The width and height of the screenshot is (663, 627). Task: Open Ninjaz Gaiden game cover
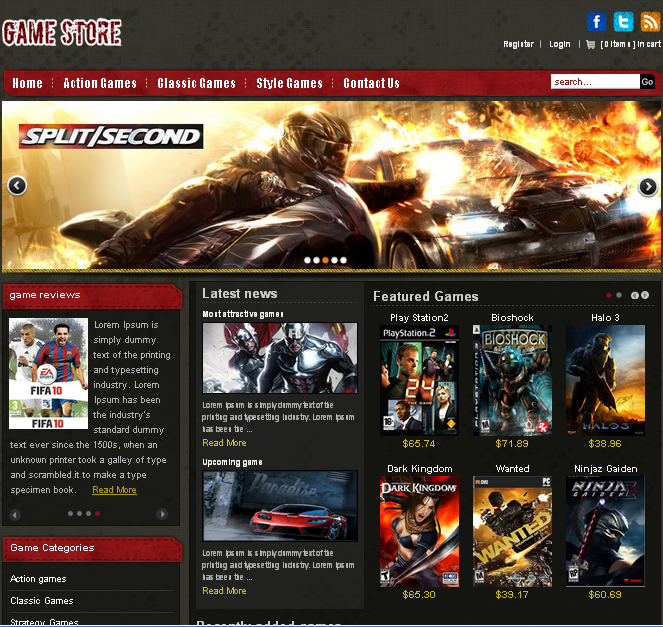coord(605,531)
